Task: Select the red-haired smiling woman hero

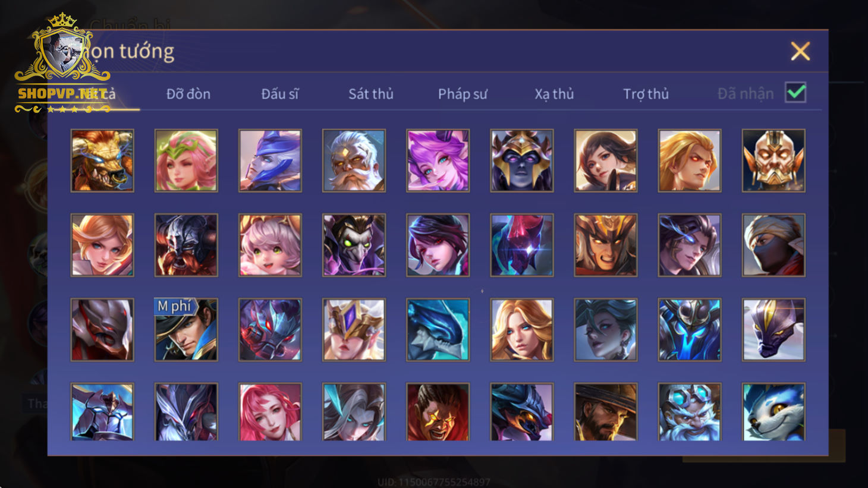Action: [270, 411]
